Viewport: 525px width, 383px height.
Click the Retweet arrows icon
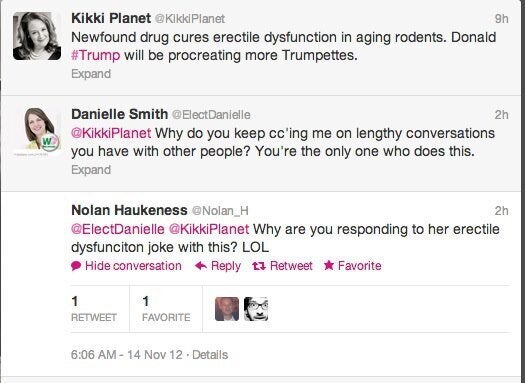click(259, 266)
